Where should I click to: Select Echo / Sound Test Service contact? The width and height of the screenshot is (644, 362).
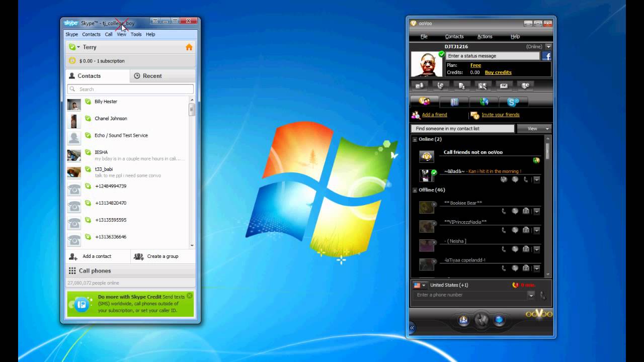click(128, 138)
